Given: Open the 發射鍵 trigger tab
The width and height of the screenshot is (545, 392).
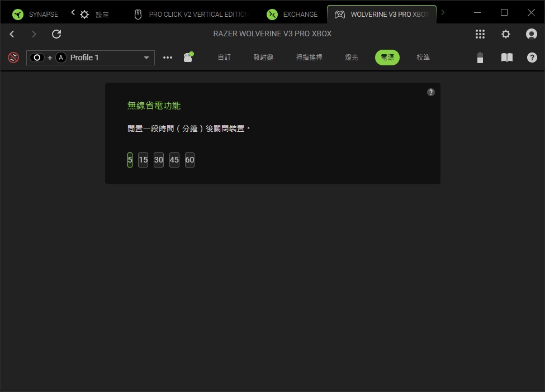Looking at the screenshot, I should click(263, 58).
